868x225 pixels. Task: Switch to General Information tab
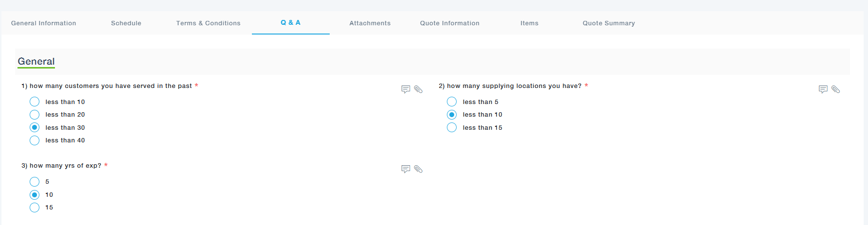[x=44, y=23]
